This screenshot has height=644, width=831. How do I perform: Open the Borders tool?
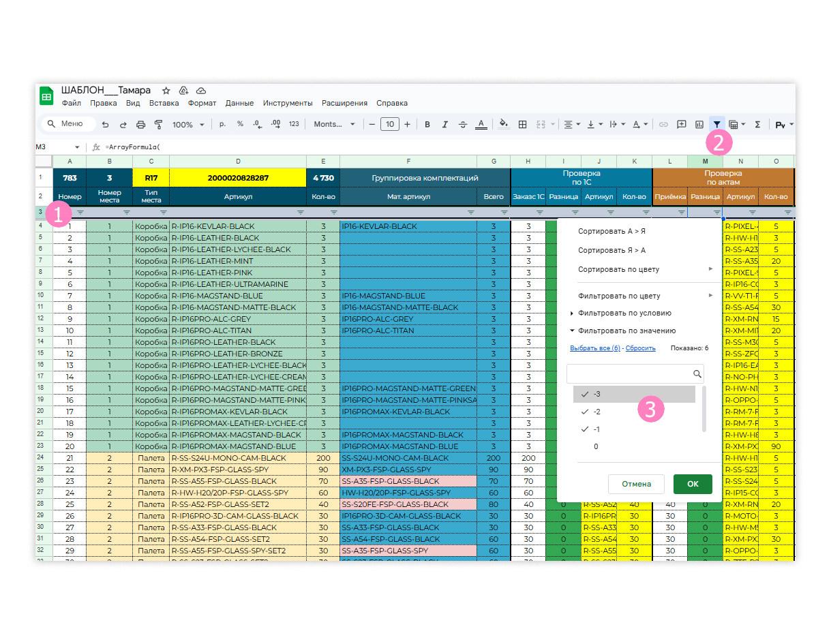pyautogui.click(x=523, y=125)
